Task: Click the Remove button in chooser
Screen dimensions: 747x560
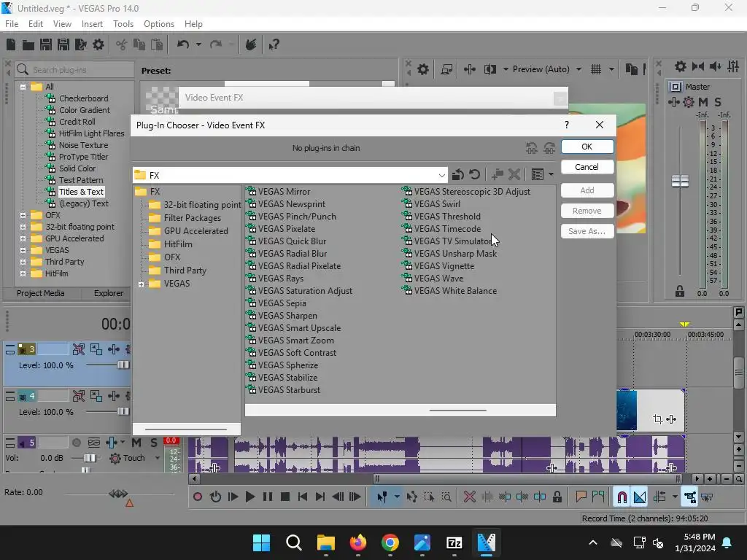Action: (587, 211)
